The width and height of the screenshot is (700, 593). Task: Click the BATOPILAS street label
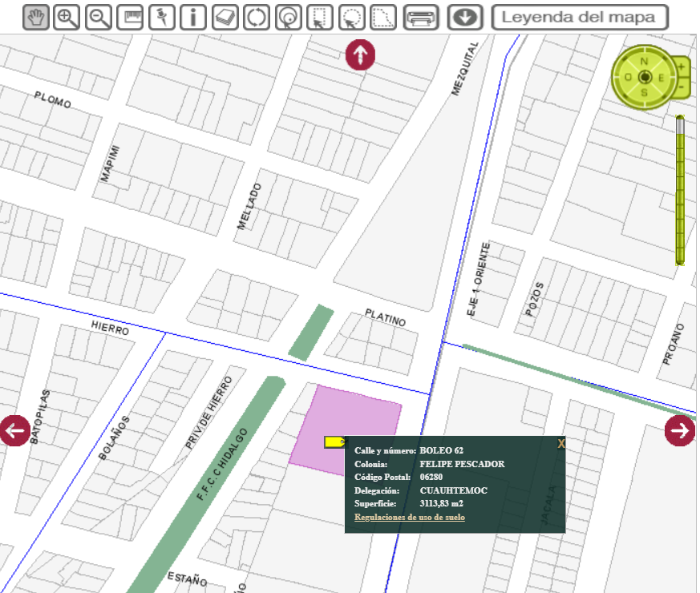(x=40, y=417)
